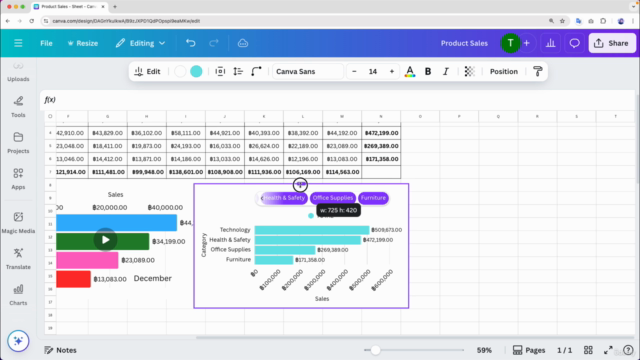Click the formula bar f(x) field

(337, 100)
